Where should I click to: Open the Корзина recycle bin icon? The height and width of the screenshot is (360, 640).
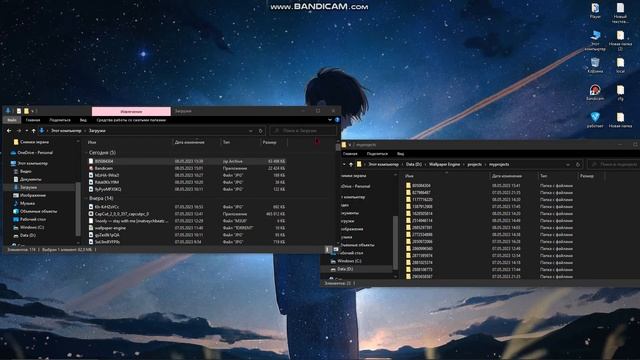(595, 65)
